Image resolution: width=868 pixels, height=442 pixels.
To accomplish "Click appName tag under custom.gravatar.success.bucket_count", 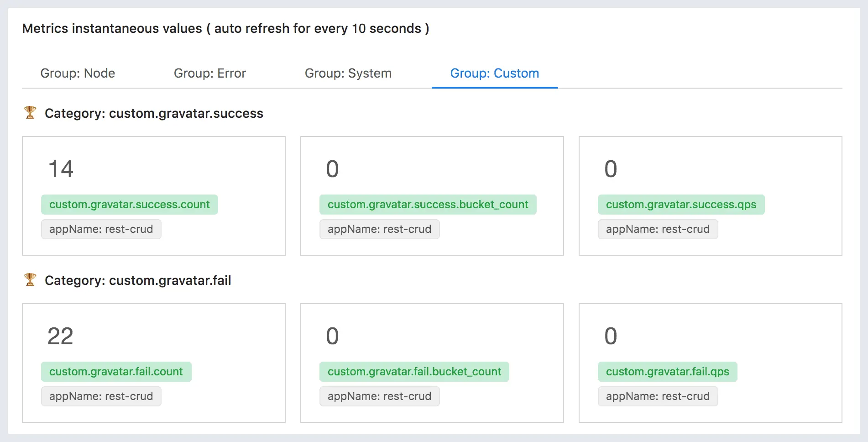I will pyautogui.click(x=379, y=229).
